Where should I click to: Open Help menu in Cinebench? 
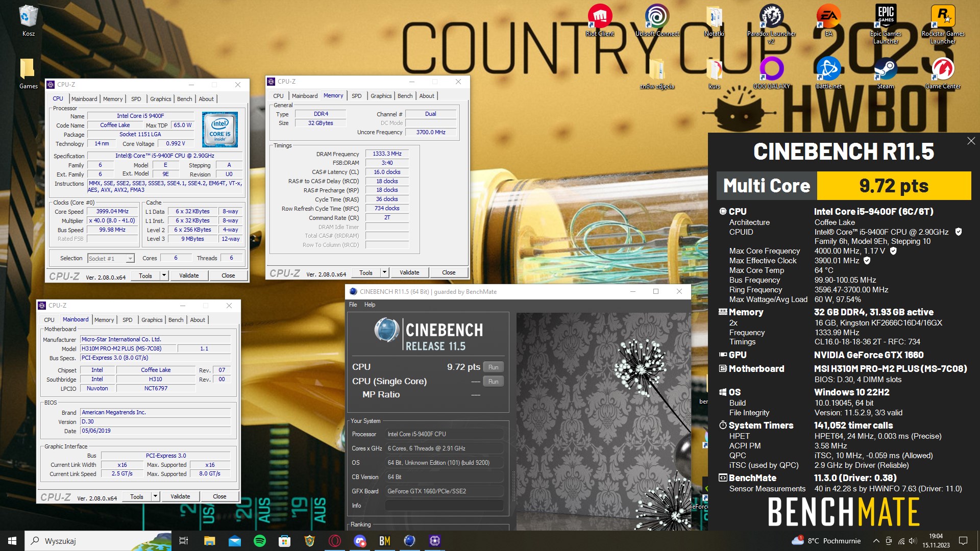[370, 305]
